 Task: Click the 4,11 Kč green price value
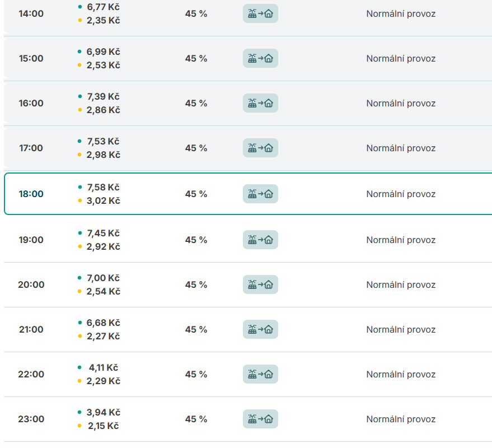(x=103, y=367)
